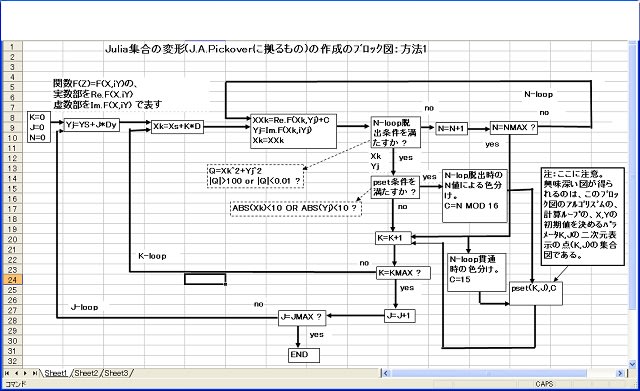Select row 32 header
640x391 pixels.
tap(12, 361)
